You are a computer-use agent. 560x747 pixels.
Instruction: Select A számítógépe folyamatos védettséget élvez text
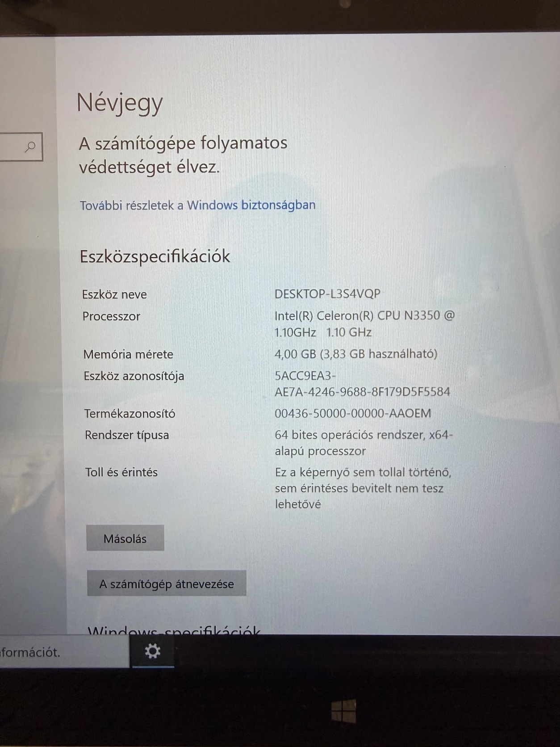pos(183,155)
